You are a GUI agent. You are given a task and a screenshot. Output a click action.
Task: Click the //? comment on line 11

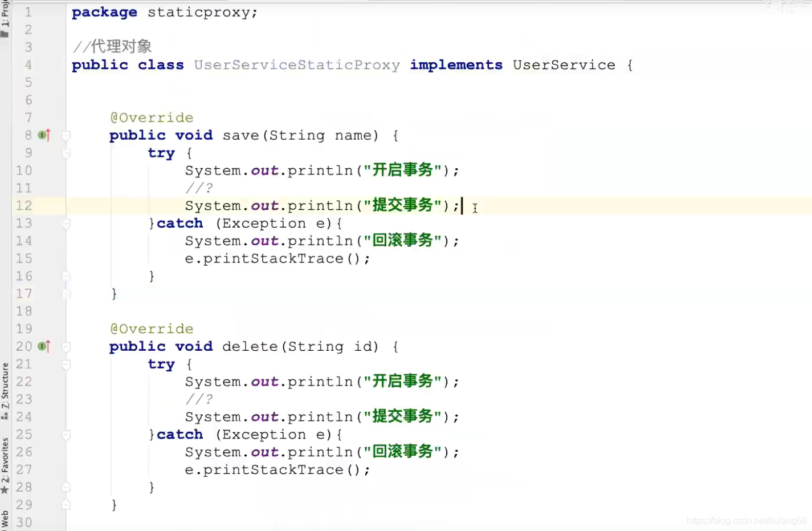(x=199, y=188)
